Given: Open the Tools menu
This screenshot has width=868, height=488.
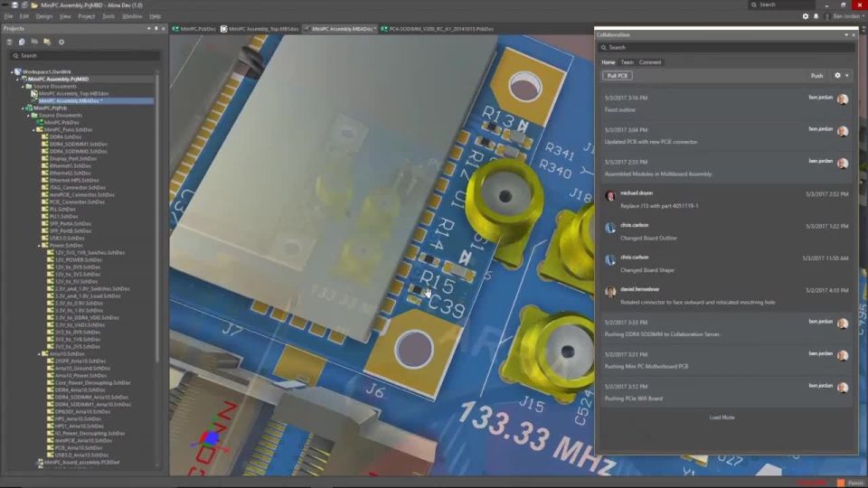Looking at the screenshot, I should 108,16.
